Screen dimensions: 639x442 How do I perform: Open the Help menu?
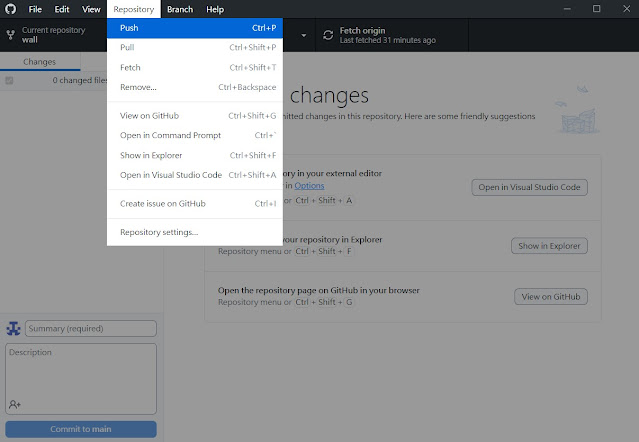215,9
